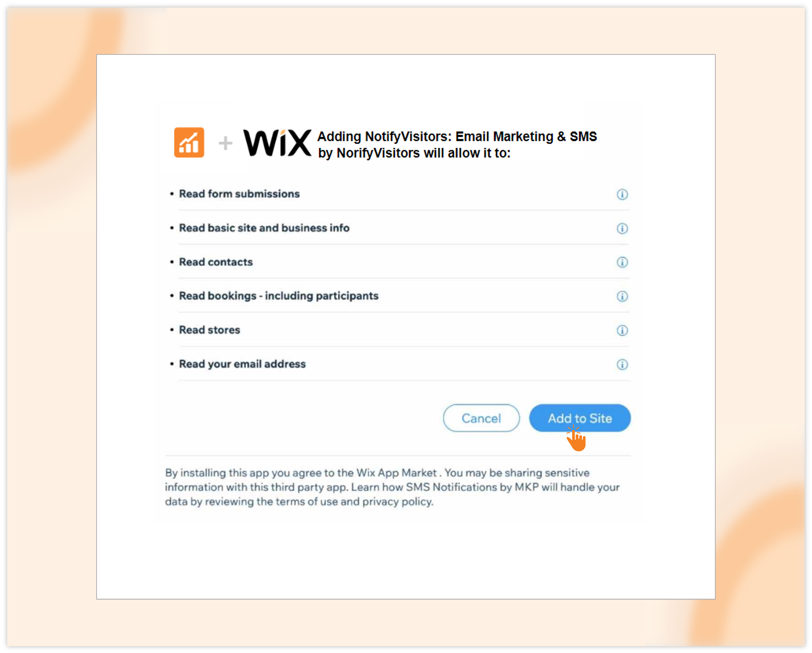This screenshot has width=812, height=653.
Task: Click the Add to Site button
Action: pyautogui.click(x=579, y=418)
